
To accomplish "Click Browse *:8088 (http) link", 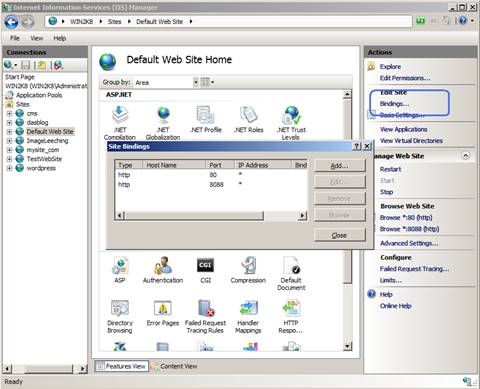I will (410, 229).
